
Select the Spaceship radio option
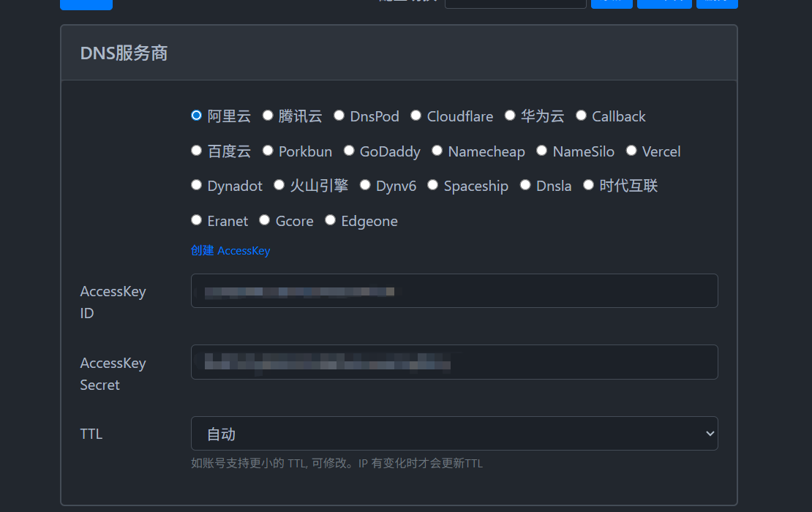[x=432, y=185]
